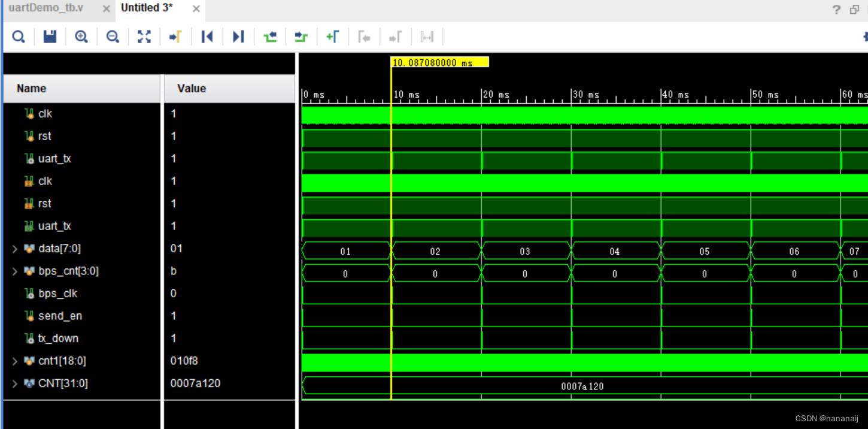Viewport: 868px width, 429px height.
Task: Click the CNT waveform value 0007a120
Action: (x=582, y=386)
